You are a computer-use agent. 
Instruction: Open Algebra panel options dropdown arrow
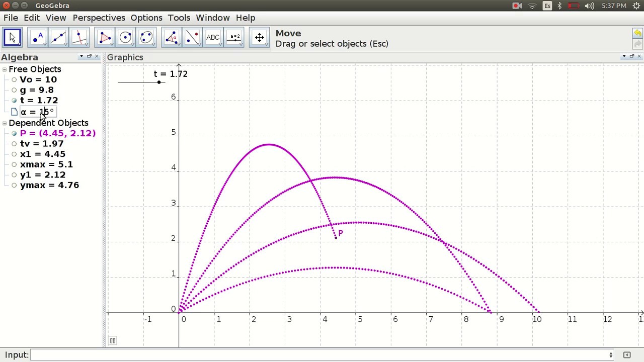pos(82,56)
